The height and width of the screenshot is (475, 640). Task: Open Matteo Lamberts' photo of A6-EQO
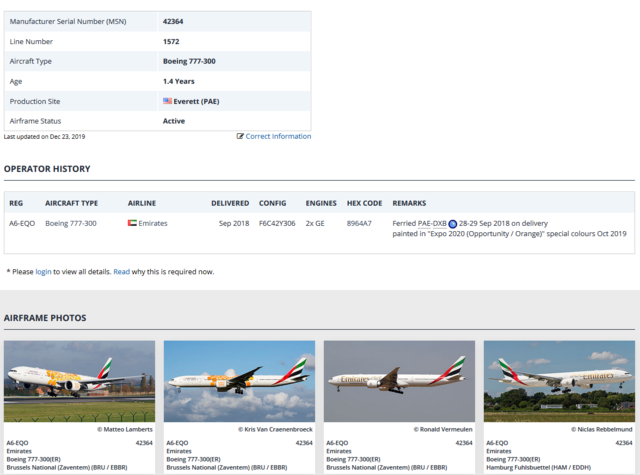click(80, 381)
